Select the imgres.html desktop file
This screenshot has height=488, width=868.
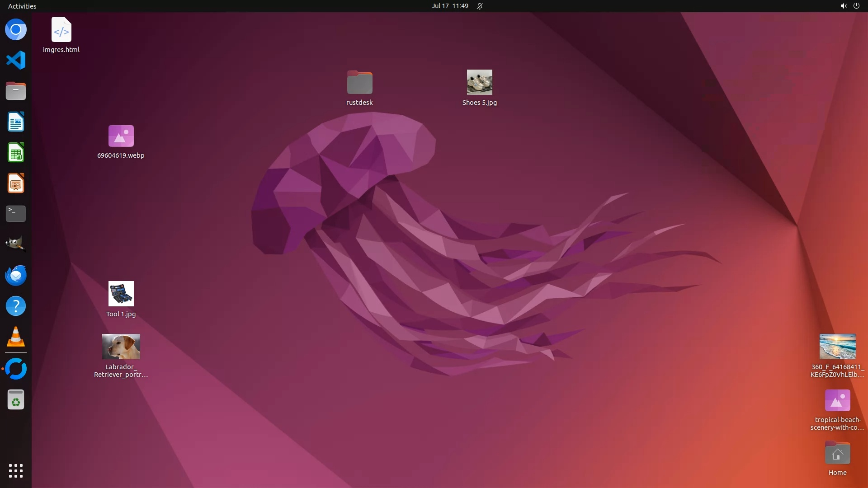61,30
